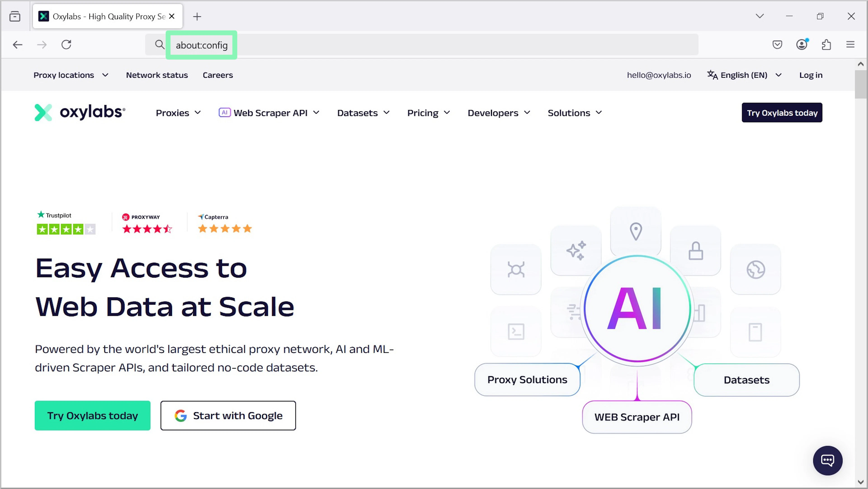Click the location pin tile icon

(x=636, y=231)
